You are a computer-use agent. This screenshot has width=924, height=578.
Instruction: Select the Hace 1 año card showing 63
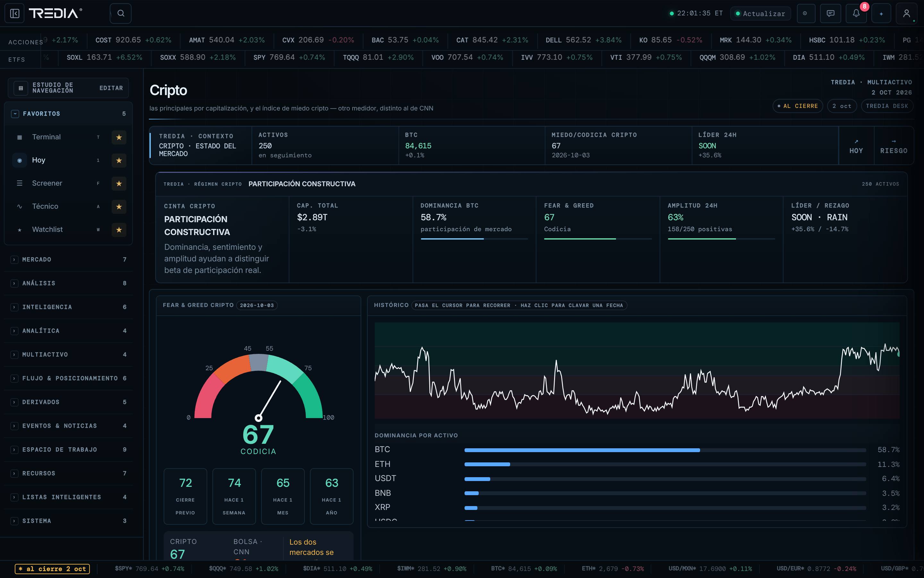pos(331,496)
